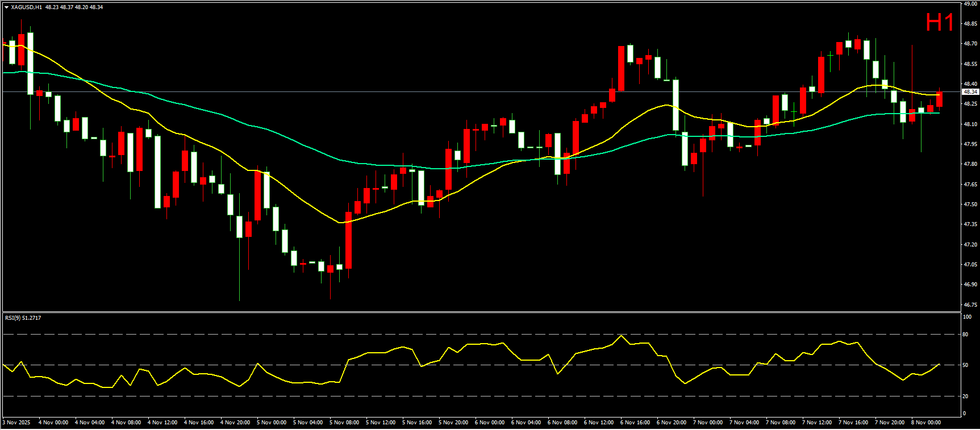Select the 48.34 current price tag
Screen dimensions: 980x430
[970, 91]
